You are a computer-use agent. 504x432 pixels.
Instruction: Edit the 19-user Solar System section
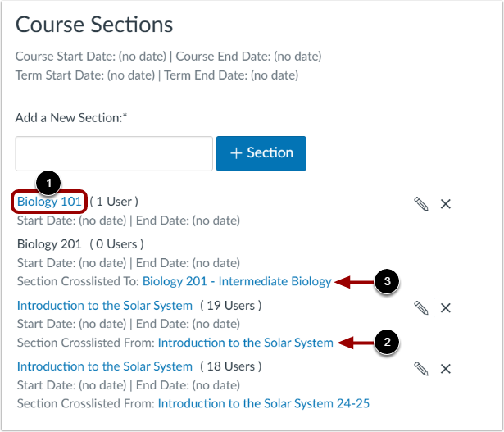(421, 307)
